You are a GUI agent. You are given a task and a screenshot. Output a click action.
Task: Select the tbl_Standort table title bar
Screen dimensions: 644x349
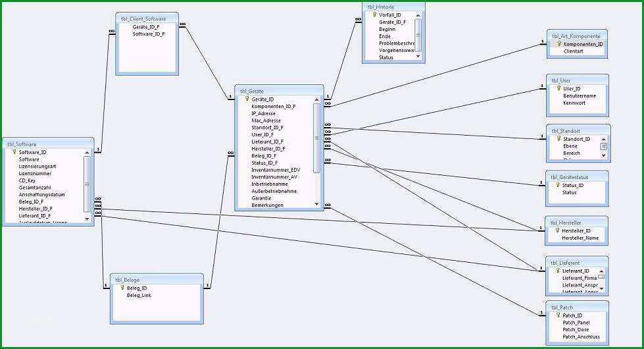coord(578,131)
